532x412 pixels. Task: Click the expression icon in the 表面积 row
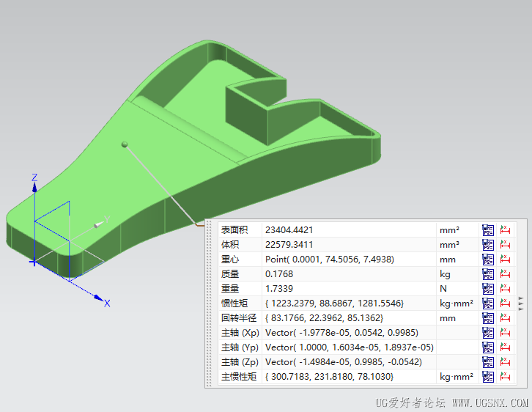click(x=488, y=229)
